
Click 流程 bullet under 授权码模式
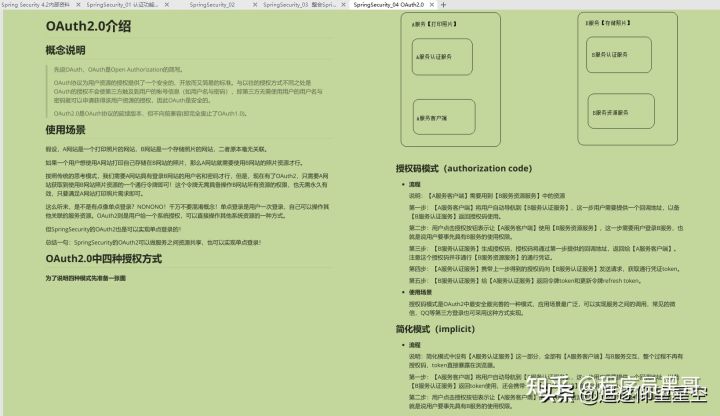coord(415,184)
